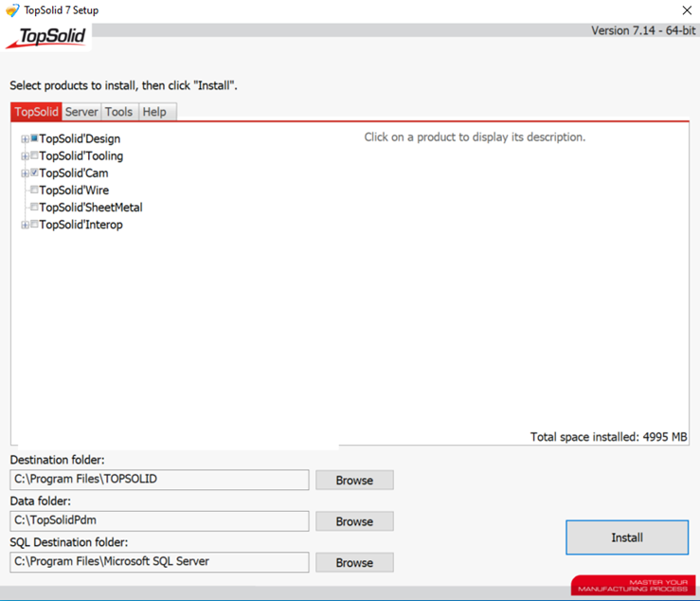Expand the TopSolid'Interop tree node
This screenshot has width=700, height=601.
pyautogui.click(x=25, y=225)
